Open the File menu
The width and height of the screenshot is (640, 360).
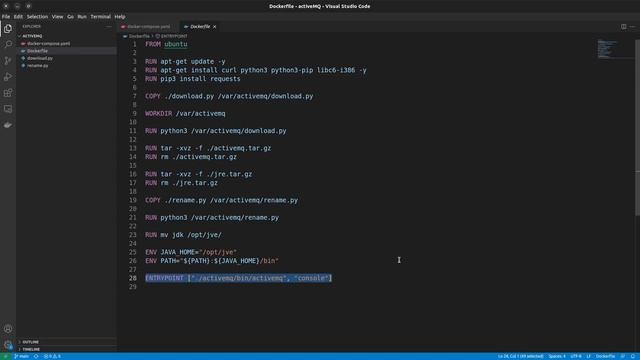[x=6, y=17]
